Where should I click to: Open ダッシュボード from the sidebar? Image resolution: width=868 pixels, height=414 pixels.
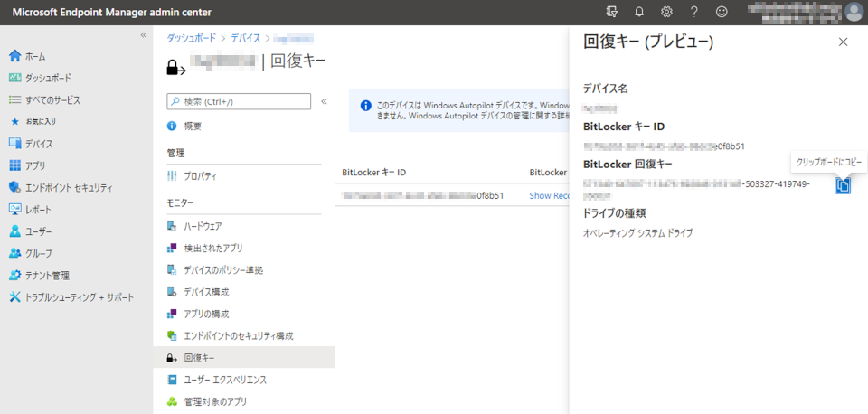pos(41,78)
